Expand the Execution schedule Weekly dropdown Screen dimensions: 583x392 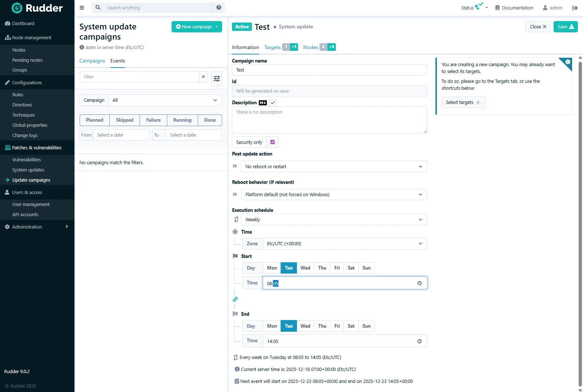click(x=334, y=220)
